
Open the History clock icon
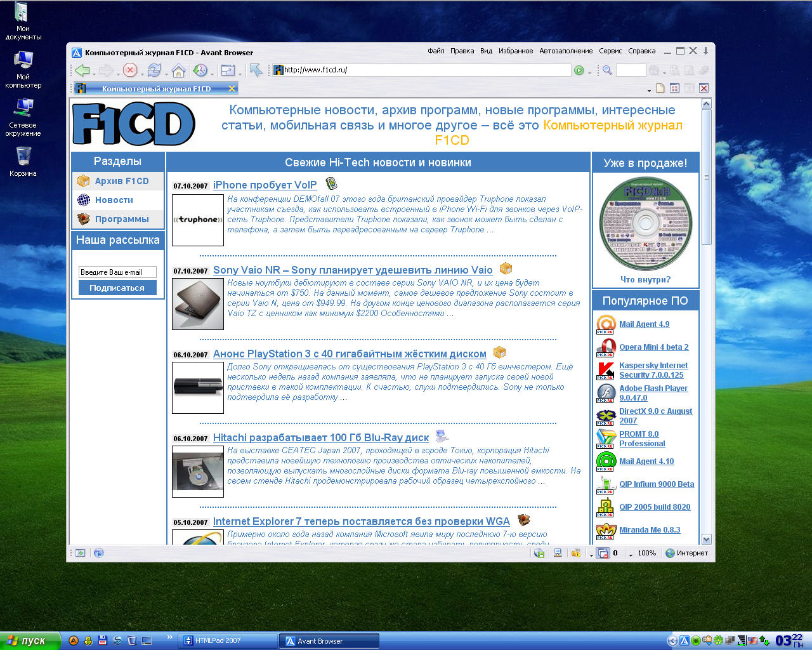pyautogui.click(x=200, y=70)
